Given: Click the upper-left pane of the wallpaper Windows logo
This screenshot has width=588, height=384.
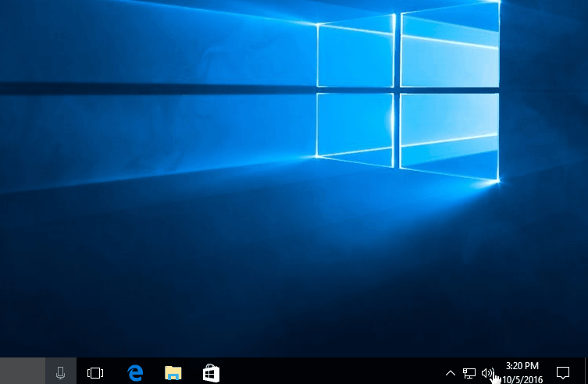Looking at the screenshot, I should click(x=356, y=53).
